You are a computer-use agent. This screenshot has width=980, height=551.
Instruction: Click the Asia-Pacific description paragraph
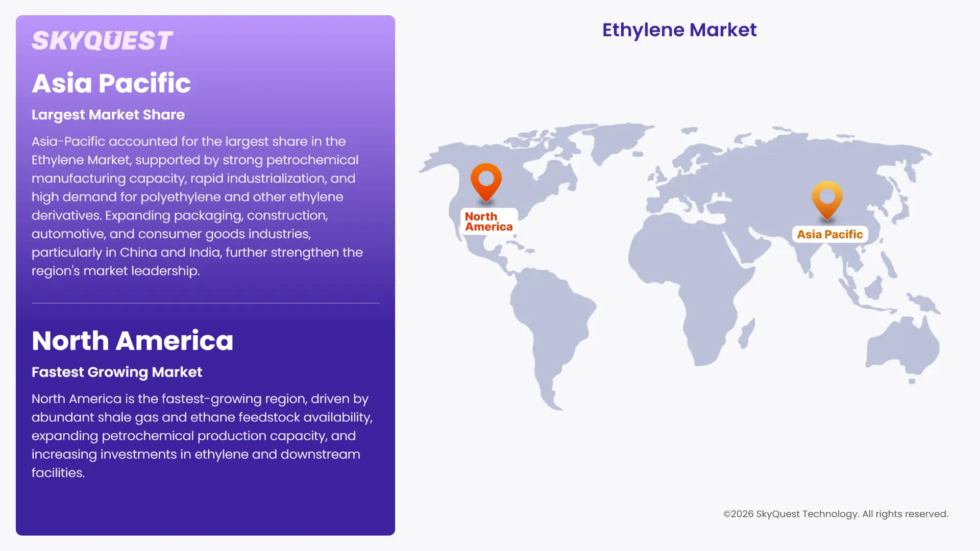[x=198, y=206]
